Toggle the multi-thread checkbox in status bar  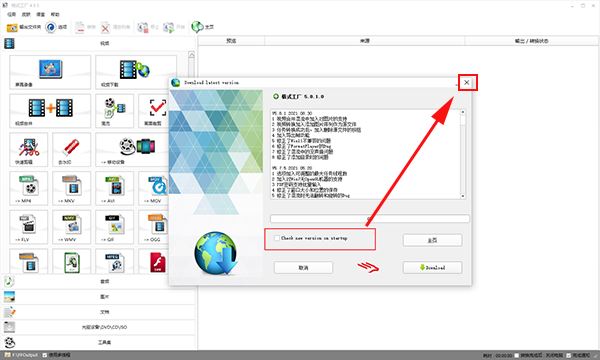[45, 355]
